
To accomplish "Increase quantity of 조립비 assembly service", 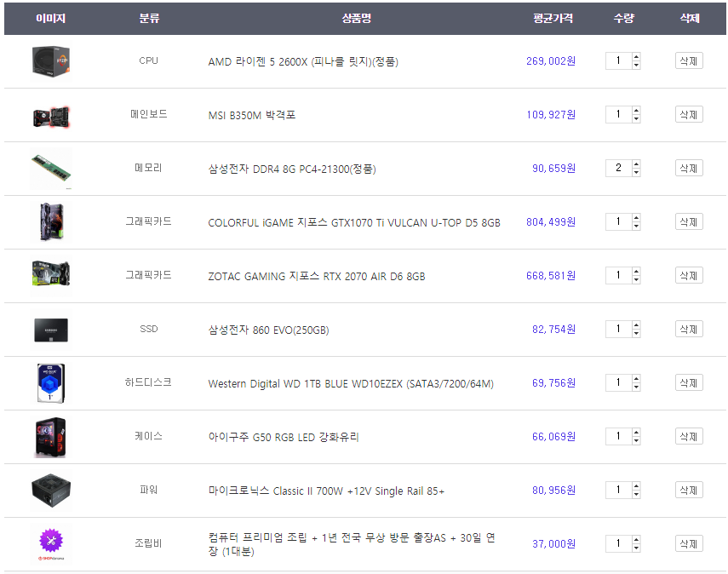I will pos(636,540).
